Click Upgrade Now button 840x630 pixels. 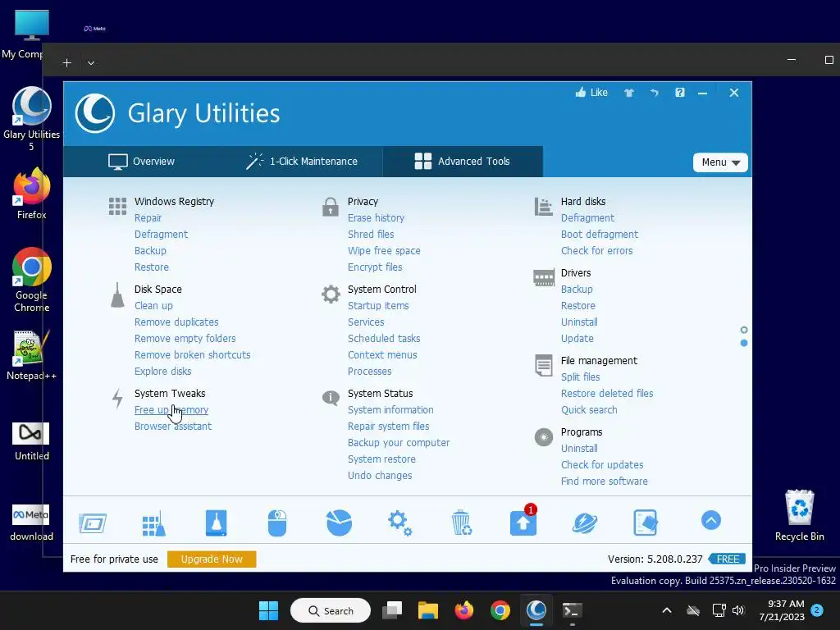212,559
